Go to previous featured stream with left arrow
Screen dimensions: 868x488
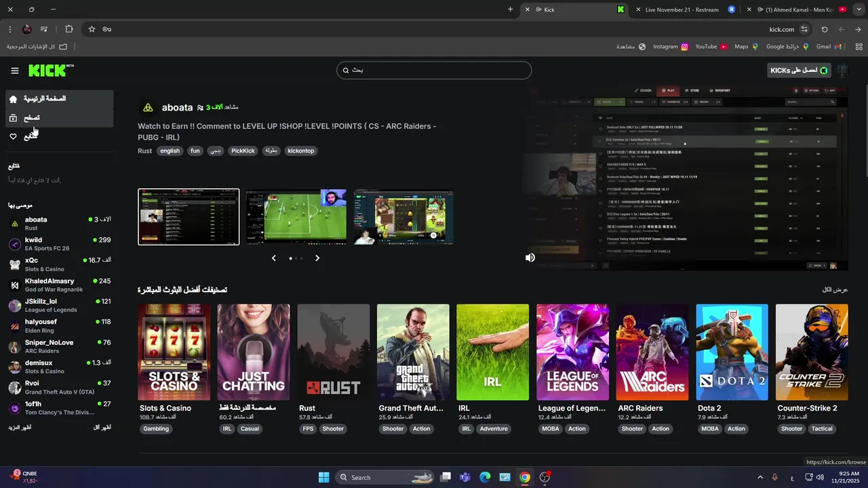(x=274, y=258)
